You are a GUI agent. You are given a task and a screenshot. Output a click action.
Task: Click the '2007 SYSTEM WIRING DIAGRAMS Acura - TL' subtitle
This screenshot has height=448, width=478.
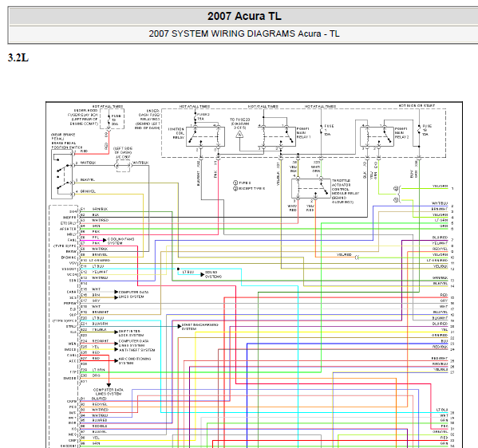click(x=244, y=33)
